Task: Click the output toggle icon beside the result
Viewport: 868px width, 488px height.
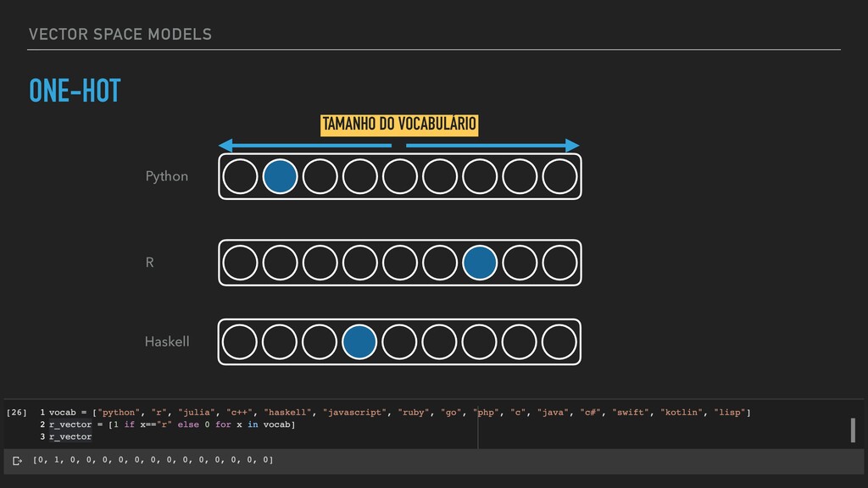Action: pos(17,460)
